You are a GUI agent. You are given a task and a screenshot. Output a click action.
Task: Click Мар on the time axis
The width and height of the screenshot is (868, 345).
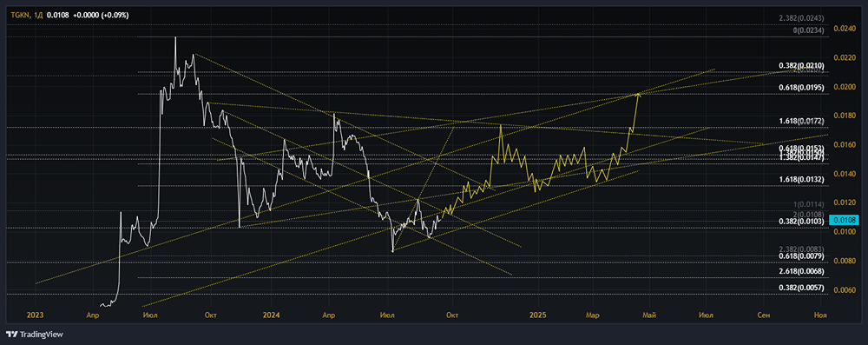pos(593,315)
